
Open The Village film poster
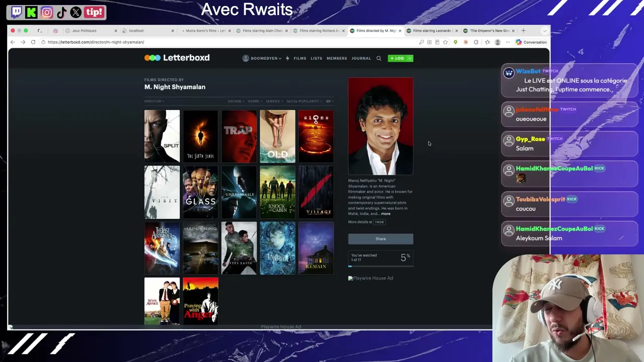point(316,193)
